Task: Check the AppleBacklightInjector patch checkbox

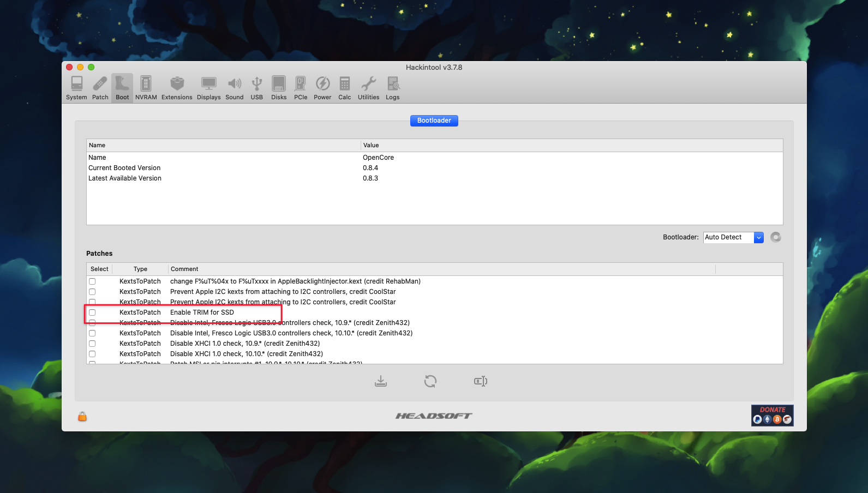Action: click(92, 281)
